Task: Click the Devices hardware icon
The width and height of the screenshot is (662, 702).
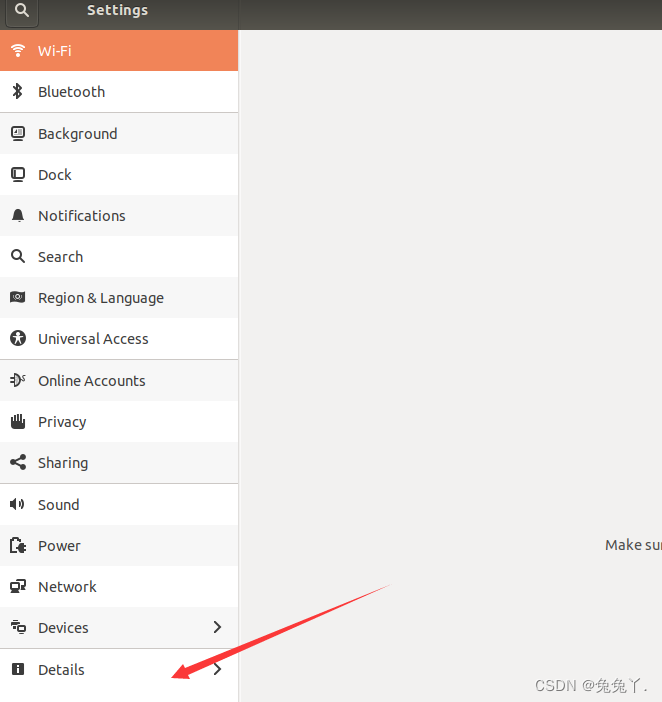Action: click(18, 627)
